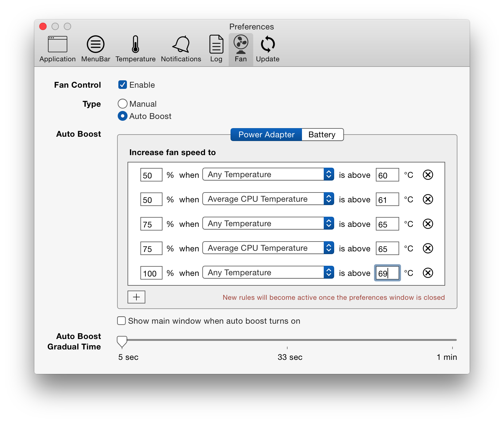504x423 pixels.
Task: Remove the 75% Average CPU Temperature rule
Action: (x=428, y=248)
